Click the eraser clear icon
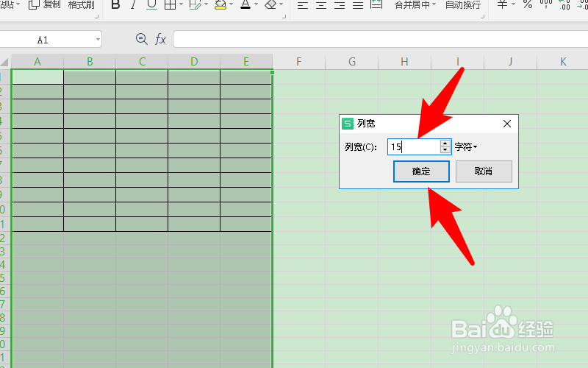Viewport: 588px width, 368px height. tap(270, 4)
